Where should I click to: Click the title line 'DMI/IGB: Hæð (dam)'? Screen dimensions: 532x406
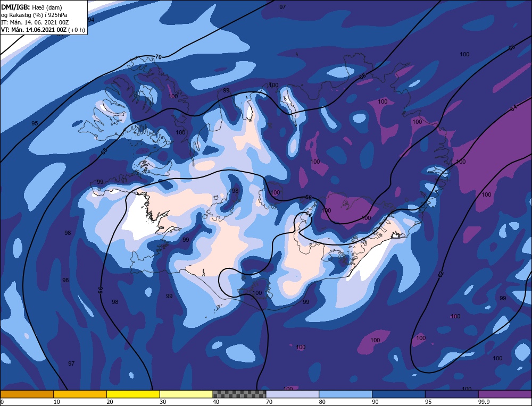click(x=31, y=7)
